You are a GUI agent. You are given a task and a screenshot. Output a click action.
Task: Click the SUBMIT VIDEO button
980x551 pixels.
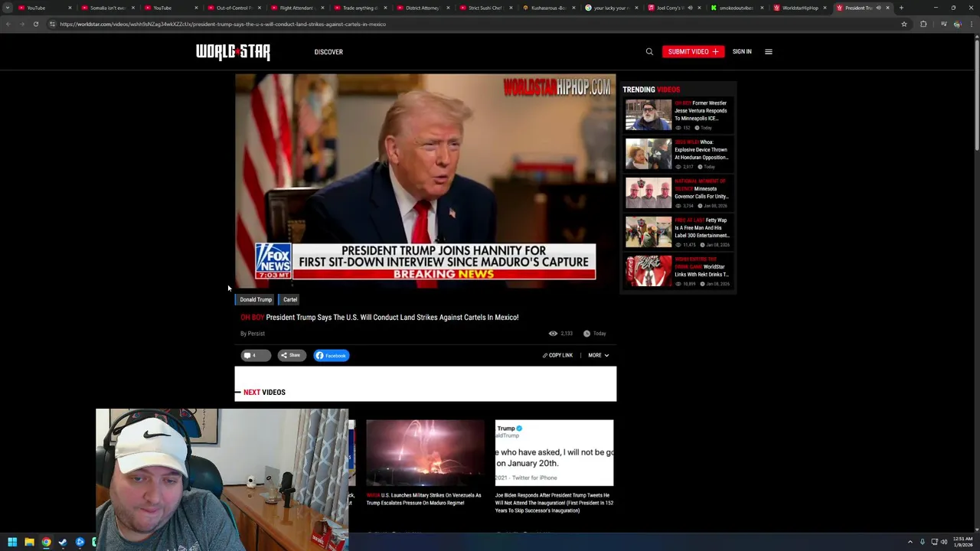(x=693, y=51)
